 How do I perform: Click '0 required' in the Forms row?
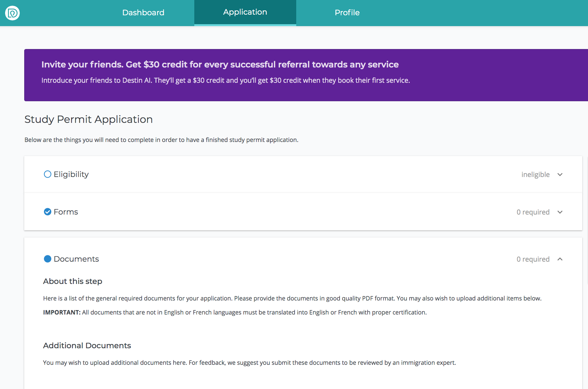tap(533, 212)
